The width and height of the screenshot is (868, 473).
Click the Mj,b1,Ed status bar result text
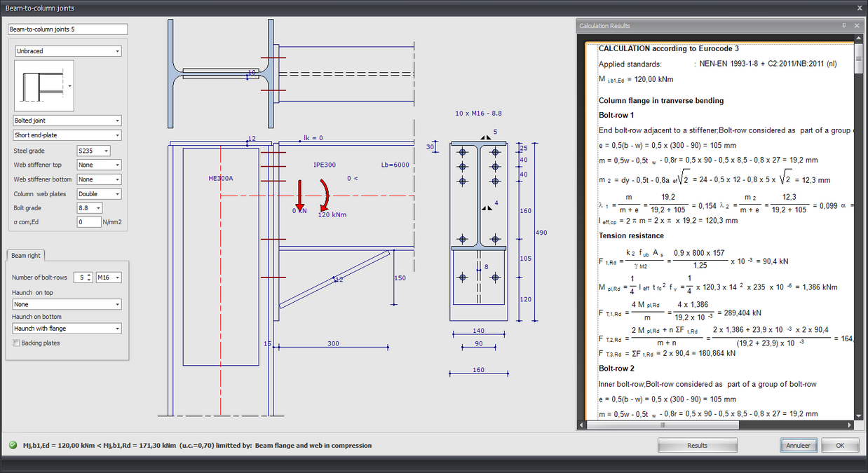197,445
